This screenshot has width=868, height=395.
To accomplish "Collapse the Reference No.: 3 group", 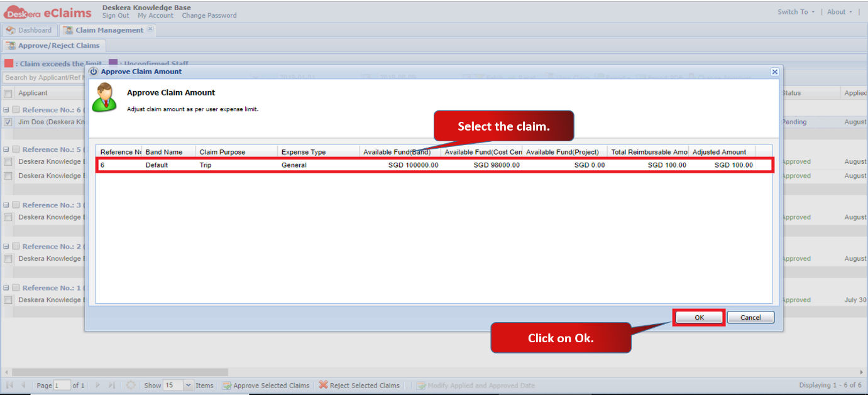I will pyautogui.click(x=6, y=205).
